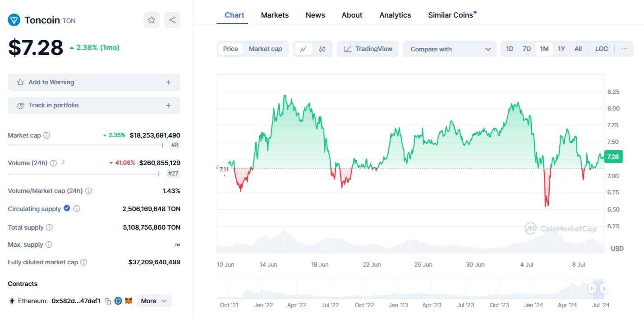
Task: Grab the right range slider handle
Action: click(x=603, y=289)
